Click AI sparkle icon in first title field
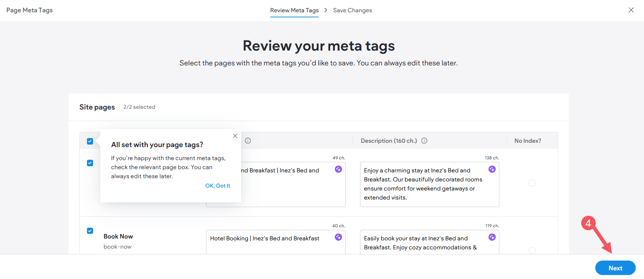The image size is (644, 279). (x=338, y=169)
